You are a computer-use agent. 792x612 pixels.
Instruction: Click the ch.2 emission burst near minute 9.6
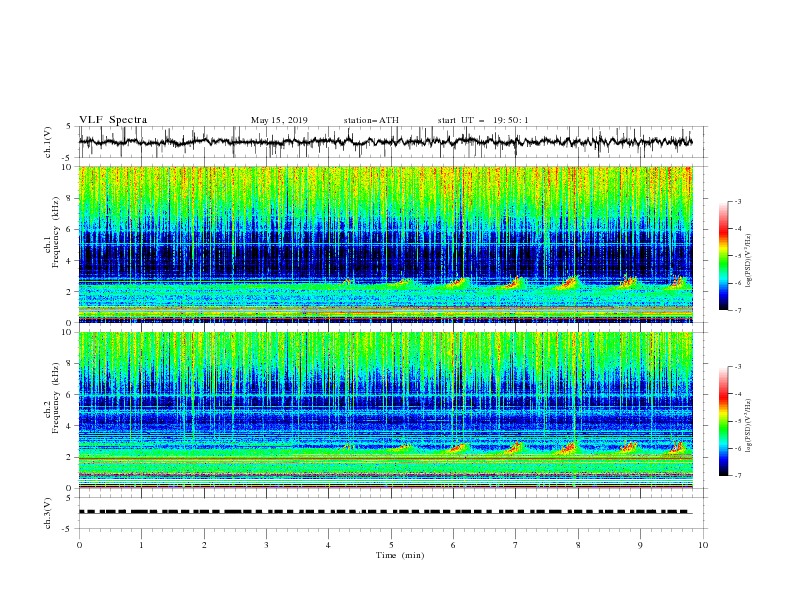[x=678, y=447]
